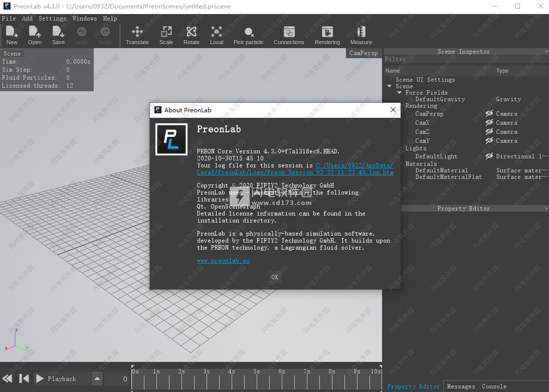Activate the Measure tool
Image resolution: width=549 pixels, height=392 pixels.
(361, 36)
